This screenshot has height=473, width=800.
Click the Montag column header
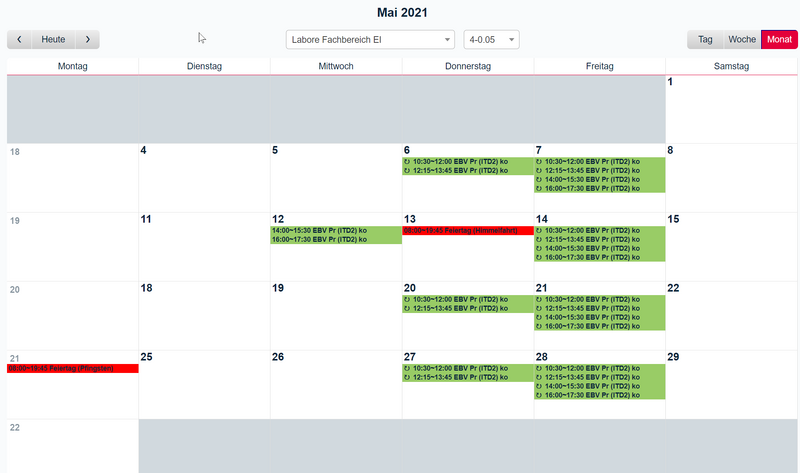[x=72, y=66]
